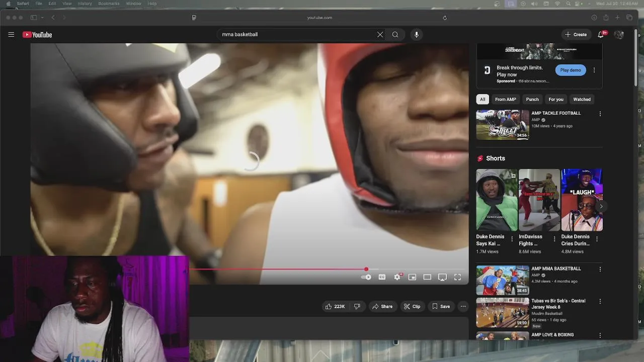Click the Play demo ad button
This screenshot has width=644, height=362.
point(571,70)
